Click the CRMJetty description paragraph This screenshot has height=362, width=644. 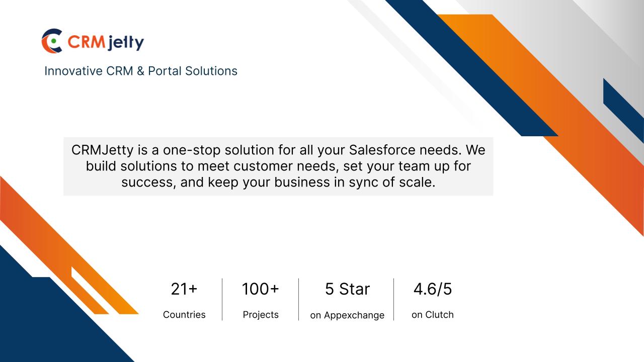[278, 166]
